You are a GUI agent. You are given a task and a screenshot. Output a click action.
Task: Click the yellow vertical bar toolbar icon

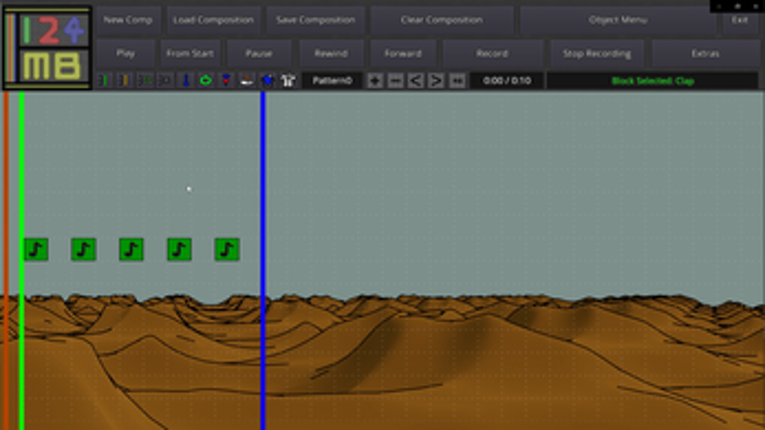[124, 80]
